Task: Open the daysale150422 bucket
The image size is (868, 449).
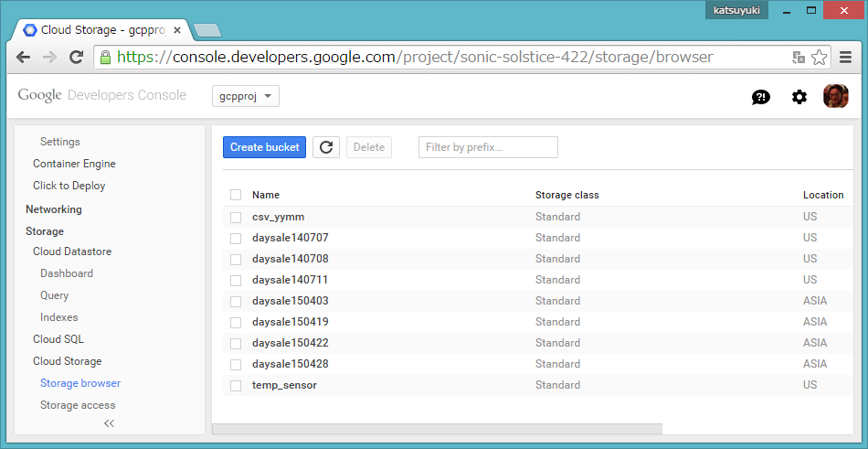Action: pos(290,343)
